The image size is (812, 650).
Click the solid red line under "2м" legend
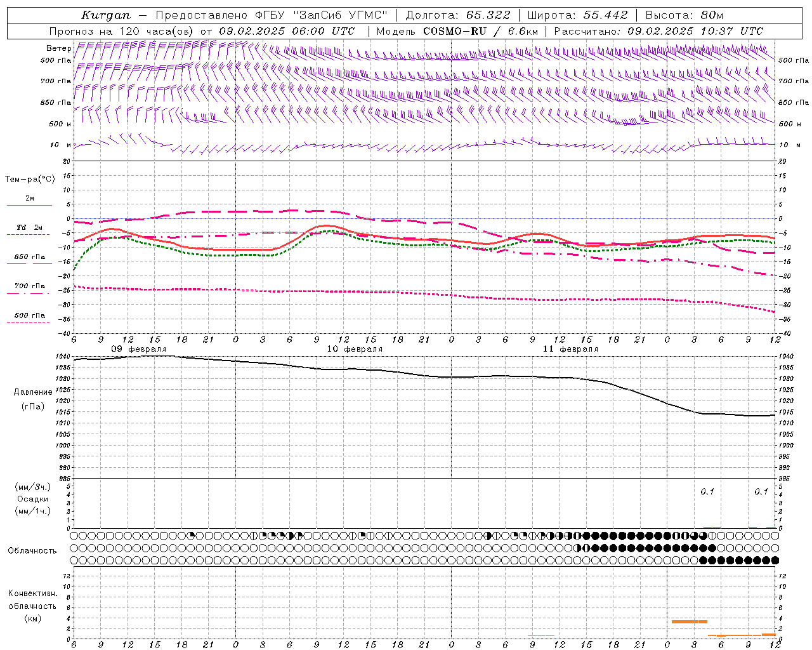pos(29,206)
